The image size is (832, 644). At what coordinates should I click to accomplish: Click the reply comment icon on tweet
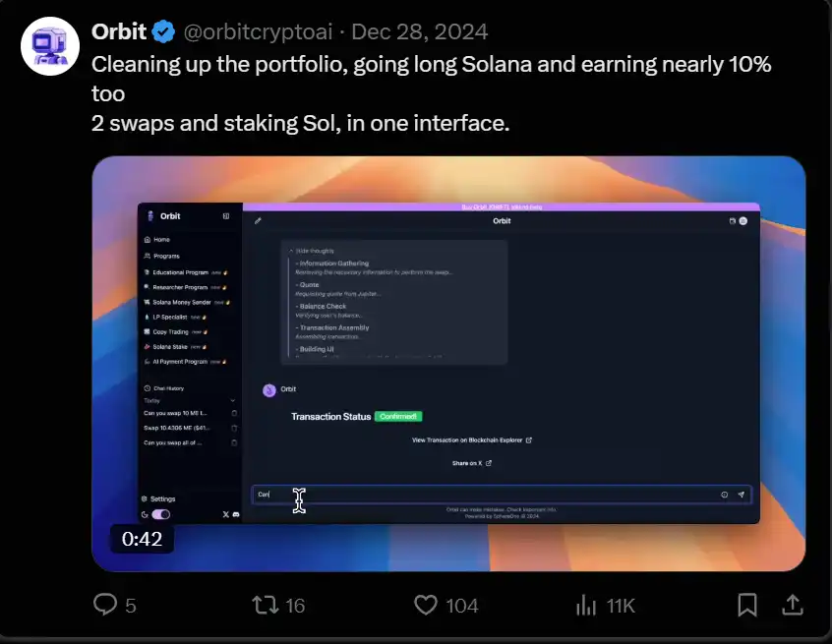[106, 605]
